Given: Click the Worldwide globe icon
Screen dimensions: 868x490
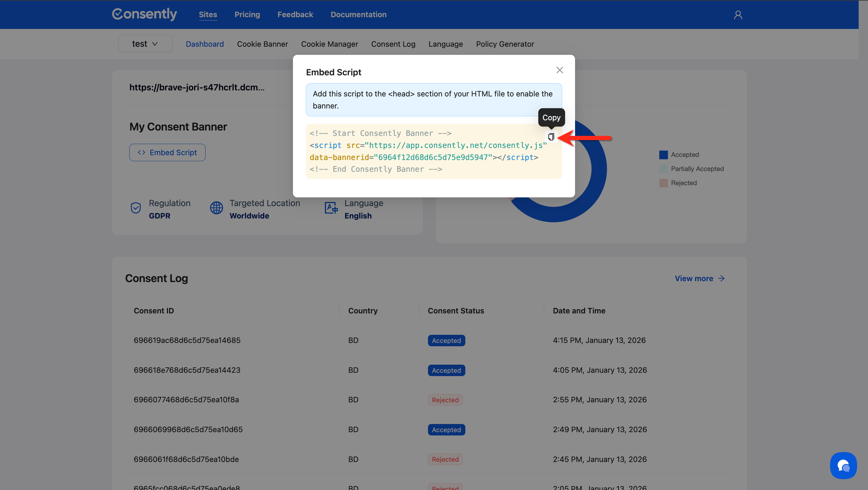Looking at the screenshot, I should click(216, 208).
